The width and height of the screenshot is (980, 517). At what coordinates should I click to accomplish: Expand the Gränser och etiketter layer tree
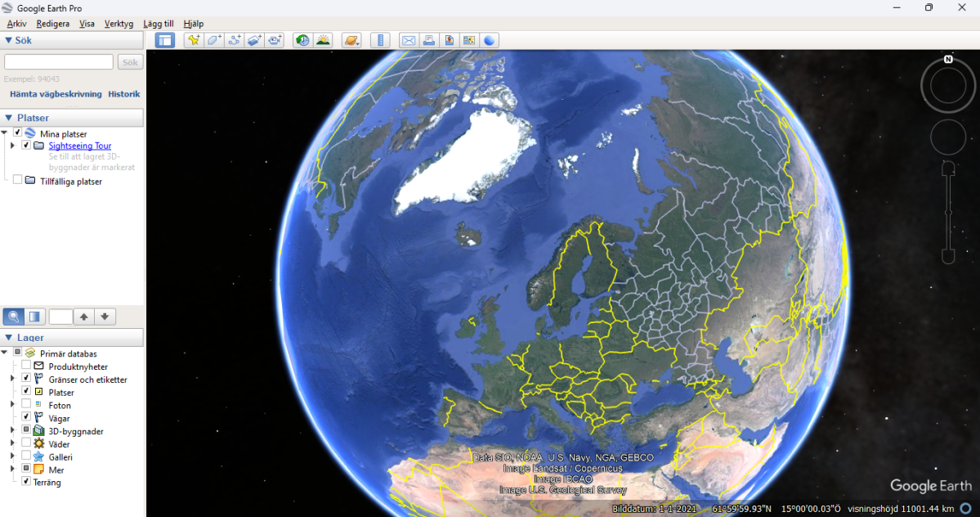[11, 379]
